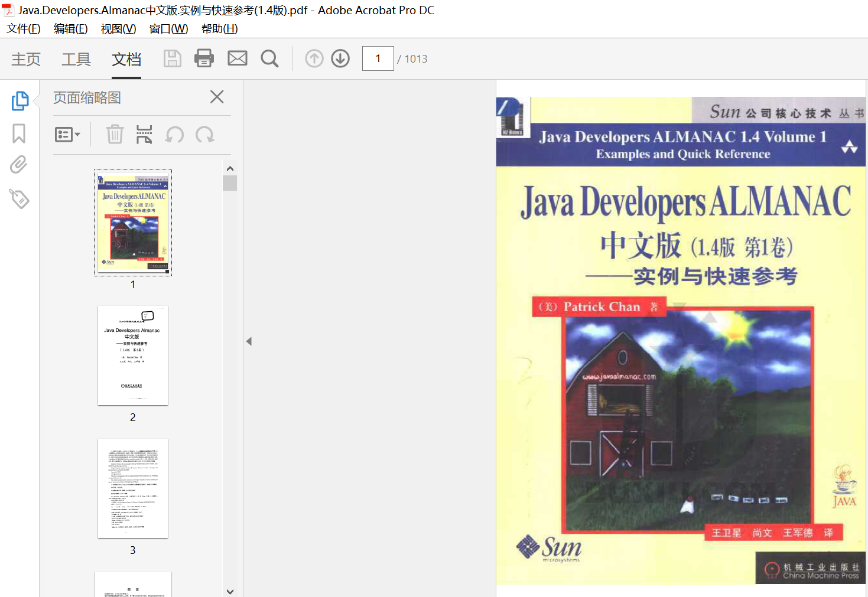Select the partially visible page 4 thumbnail
The image size is (868, 597).
coord(133,584)
